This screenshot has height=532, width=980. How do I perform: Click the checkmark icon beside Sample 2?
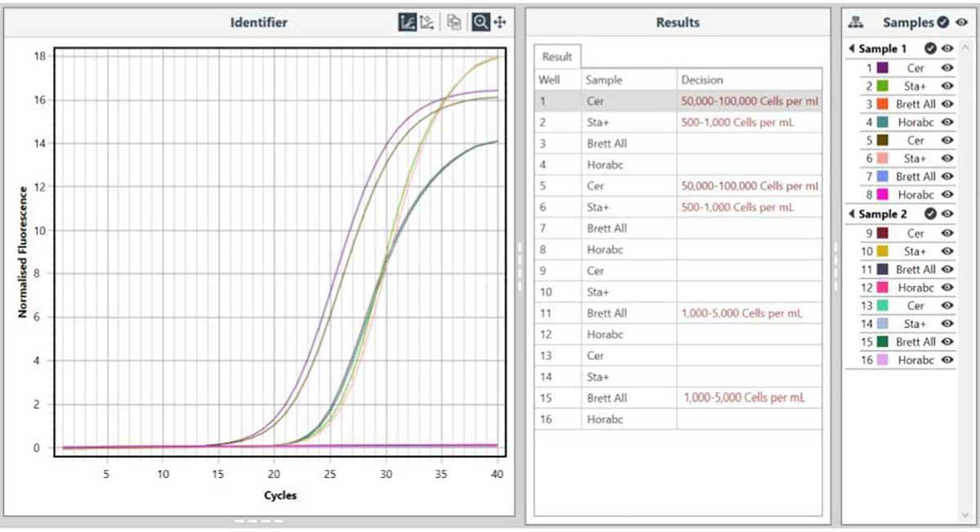(930, 213)
